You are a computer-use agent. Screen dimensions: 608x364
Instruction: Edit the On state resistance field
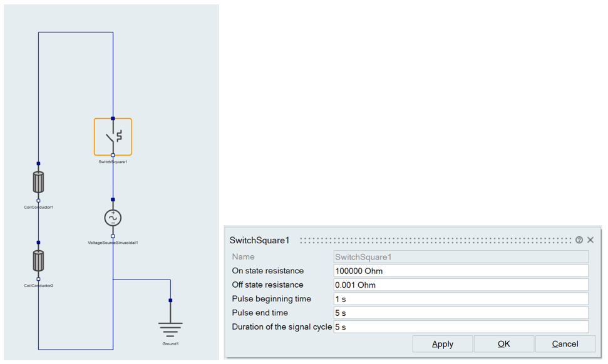click(461, 271)
